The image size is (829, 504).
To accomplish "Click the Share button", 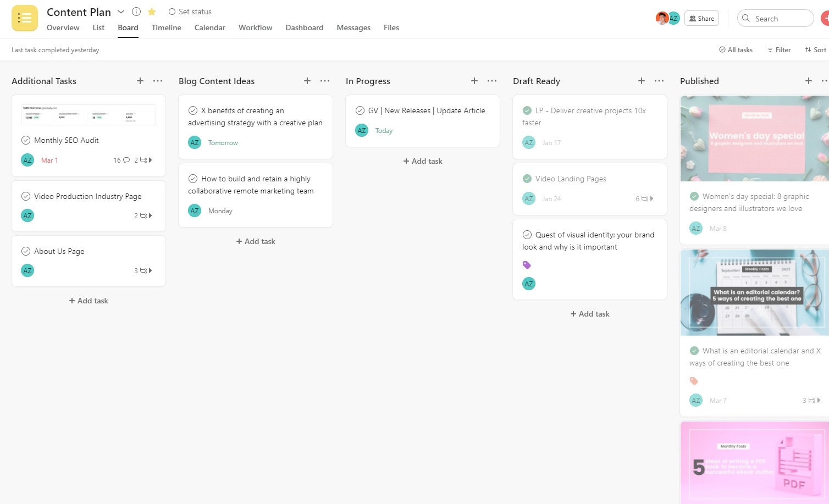I will point(701,18).
